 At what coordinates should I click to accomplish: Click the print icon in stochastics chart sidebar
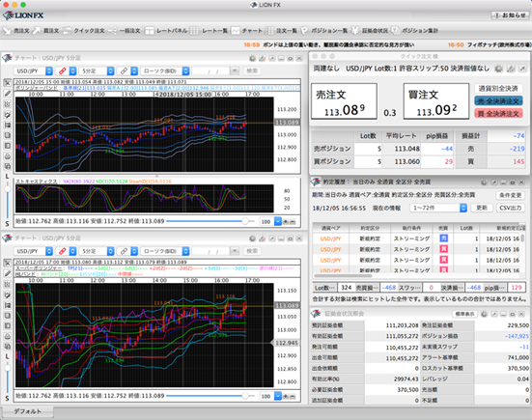(x=8, y=156)
